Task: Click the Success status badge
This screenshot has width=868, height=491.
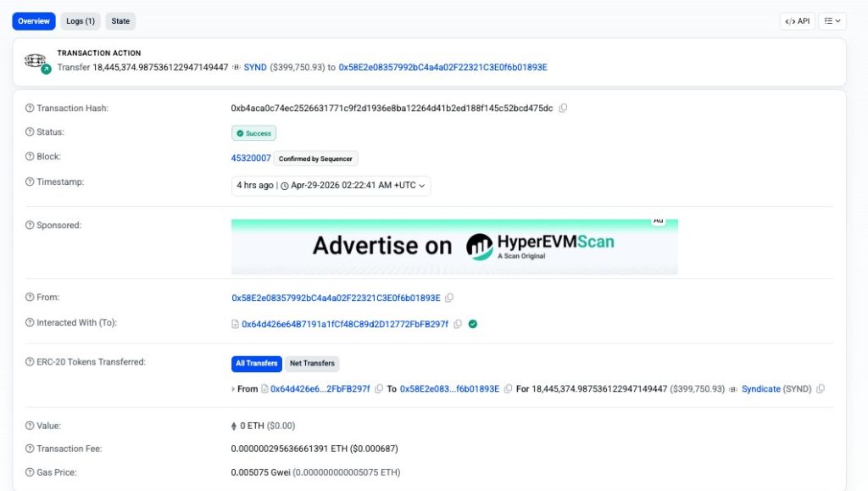Action: coord(253,133)
